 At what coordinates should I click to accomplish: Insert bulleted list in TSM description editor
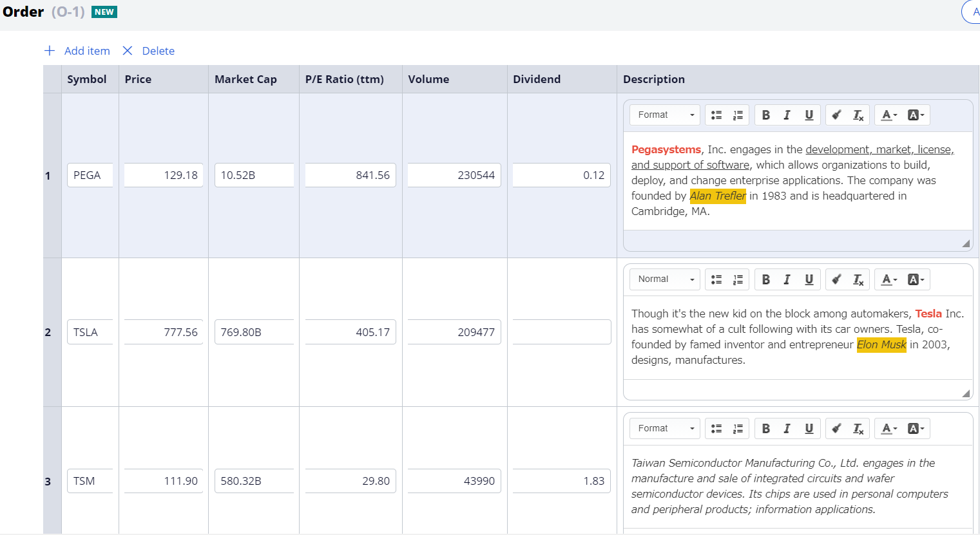[716, 429]
